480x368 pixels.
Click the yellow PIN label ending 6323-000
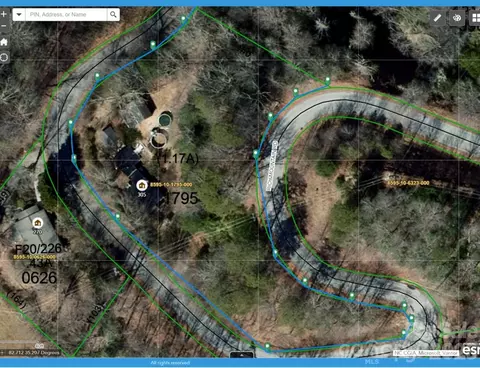click(408, 183)
